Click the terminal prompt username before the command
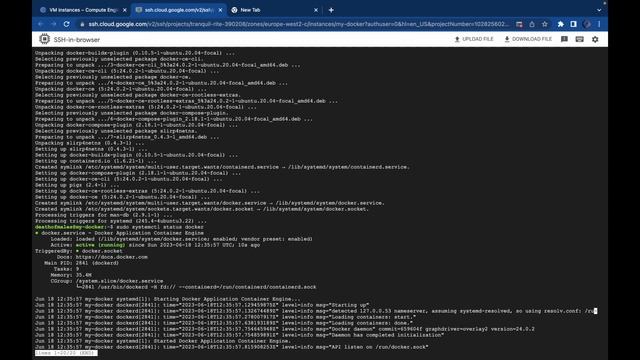 (x=70, y=227)
